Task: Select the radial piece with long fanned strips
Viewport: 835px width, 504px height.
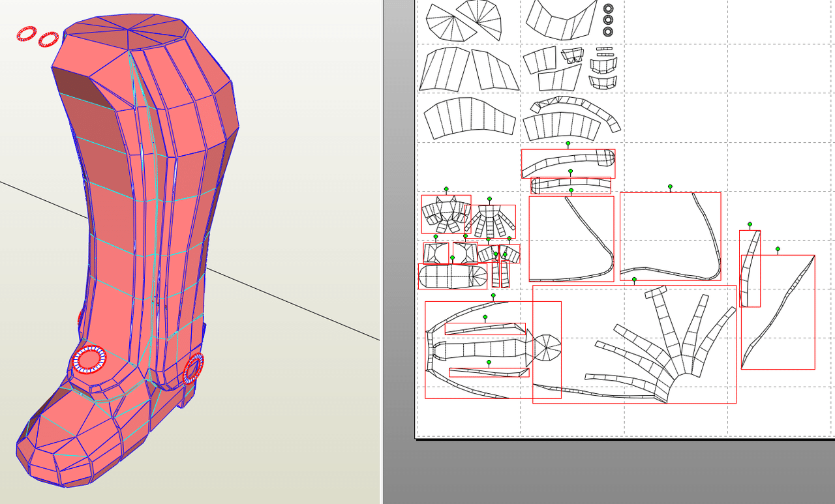Action: (634, 344)
